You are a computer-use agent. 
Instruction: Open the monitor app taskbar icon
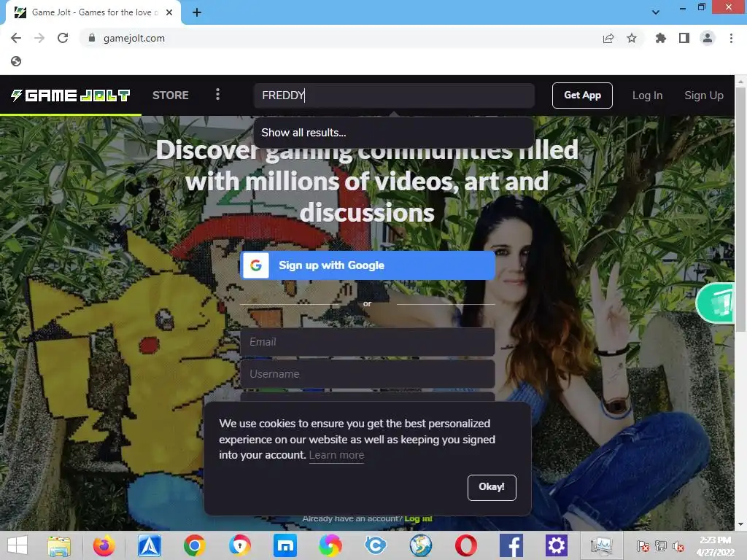tap(601, 545)
